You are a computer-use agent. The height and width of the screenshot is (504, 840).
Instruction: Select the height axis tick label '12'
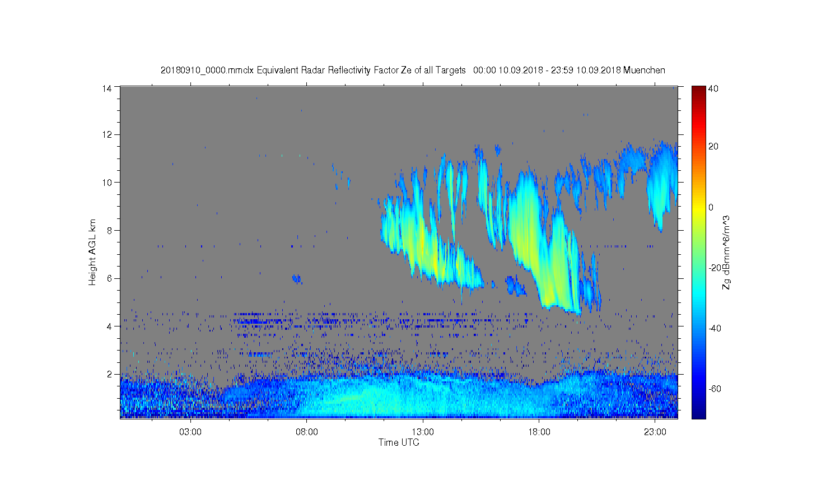tap(107, 134)
